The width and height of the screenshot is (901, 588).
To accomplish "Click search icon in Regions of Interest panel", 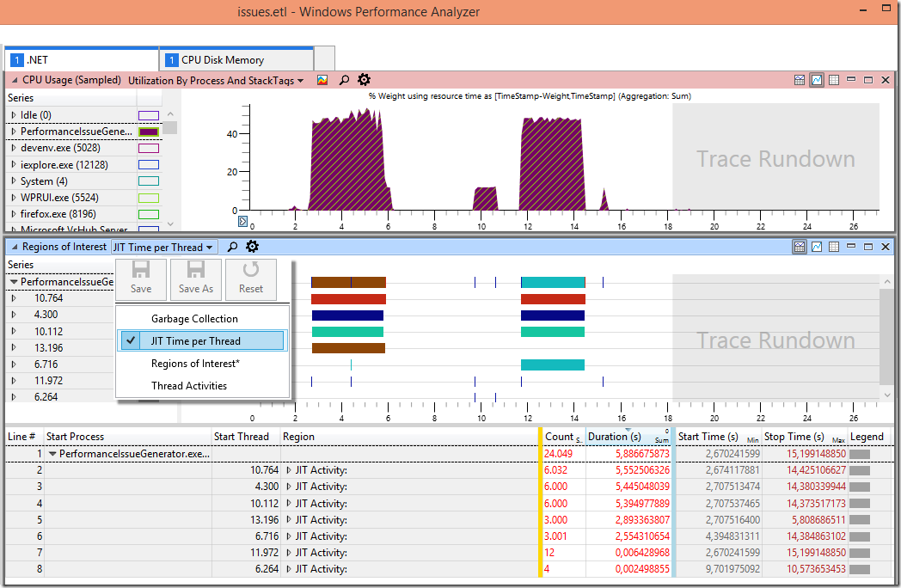I will [x=232, y=247].
